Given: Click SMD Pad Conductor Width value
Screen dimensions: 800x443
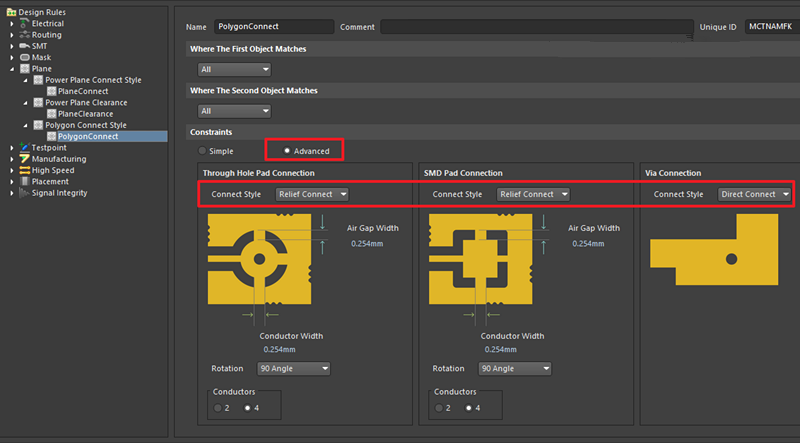Looking at the screenshot, I should point(500,349).
